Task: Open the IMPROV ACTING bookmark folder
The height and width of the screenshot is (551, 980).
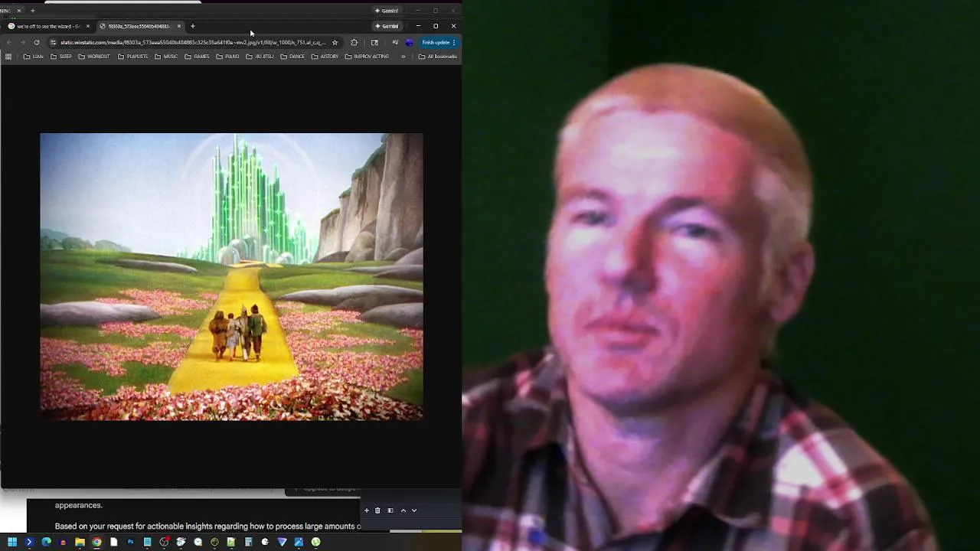Action: [367, 57]
